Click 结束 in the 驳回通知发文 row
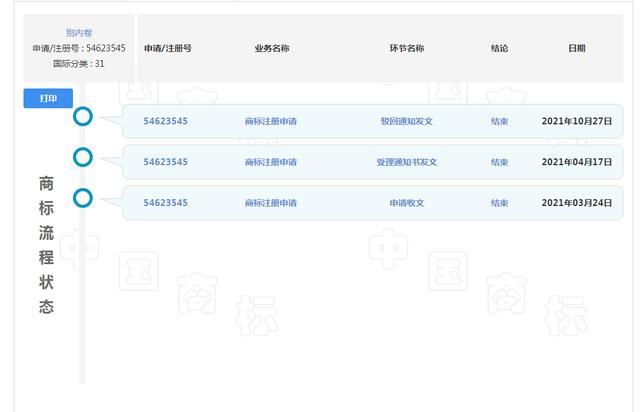This screenshot has width=640, height=412. (x=499, y=121)
